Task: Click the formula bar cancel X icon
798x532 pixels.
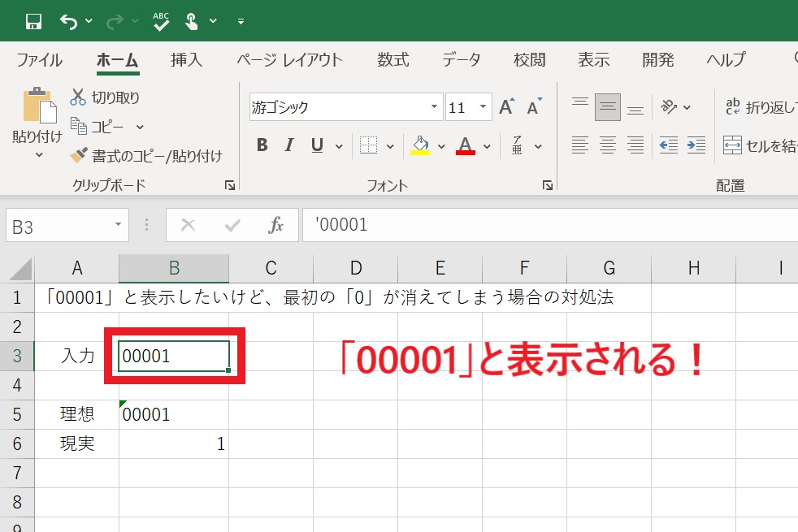Action: click(189, 225)
